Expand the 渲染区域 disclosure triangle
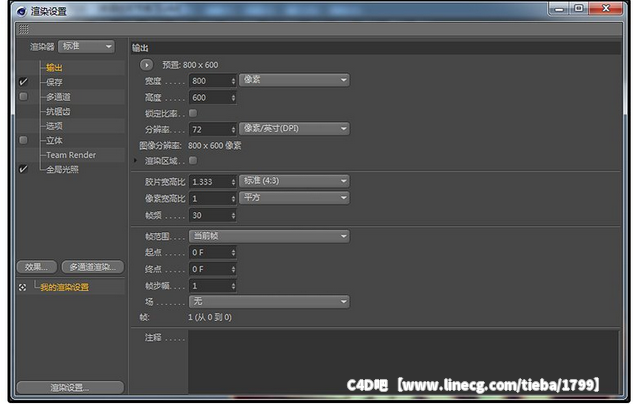The width and height of the screenshot is (633, 404). (x=136, y=160)
